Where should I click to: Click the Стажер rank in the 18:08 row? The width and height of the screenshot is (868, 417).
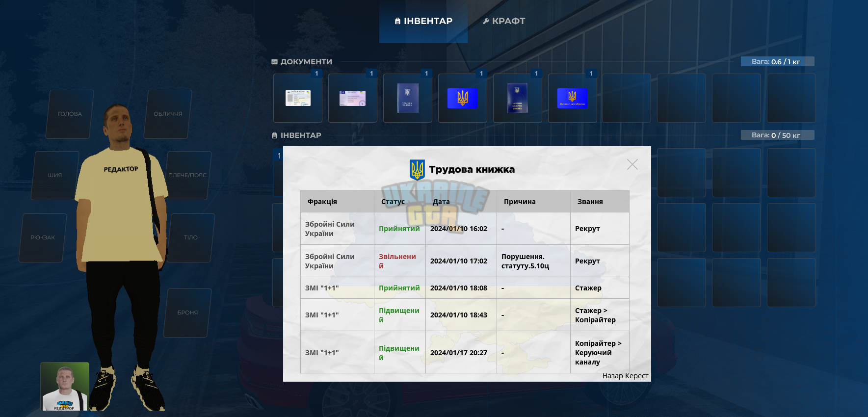(x=588, y=288)
